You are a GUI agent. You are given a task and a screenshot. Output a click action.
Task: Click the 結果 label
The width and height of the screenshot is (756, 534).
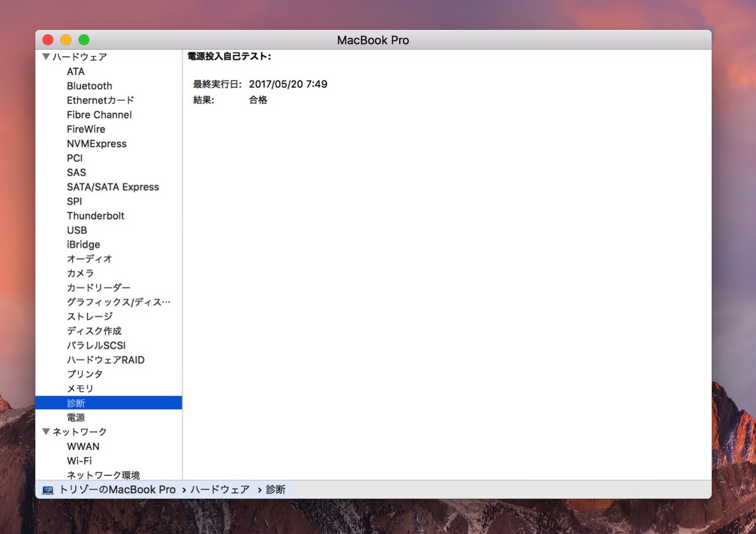tap(203, 100)
